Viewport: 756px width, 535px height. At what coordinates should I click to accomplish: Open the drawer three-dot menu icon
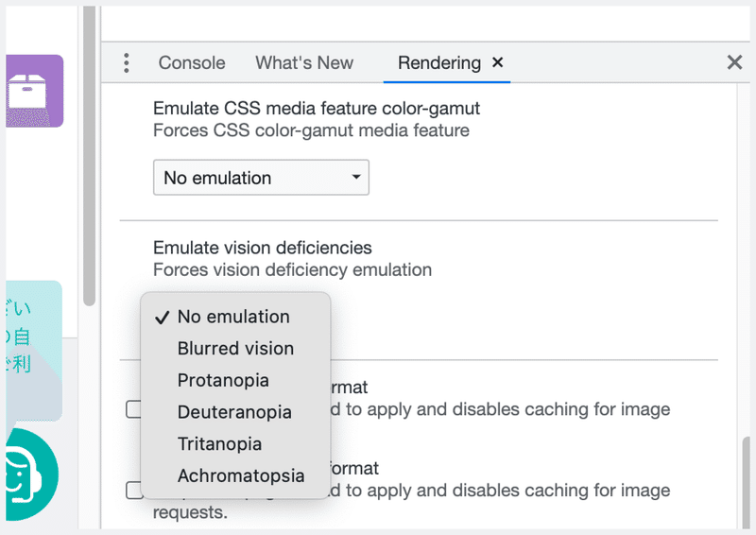(127, 63)
